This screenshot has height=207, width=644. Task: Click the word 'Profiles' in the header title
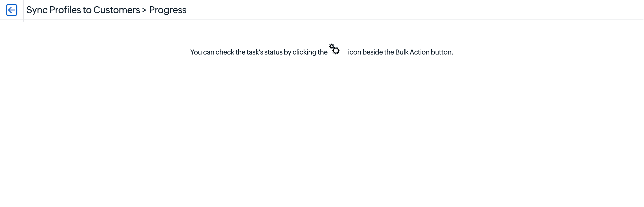pyautogui.click(x=65, y=10)
